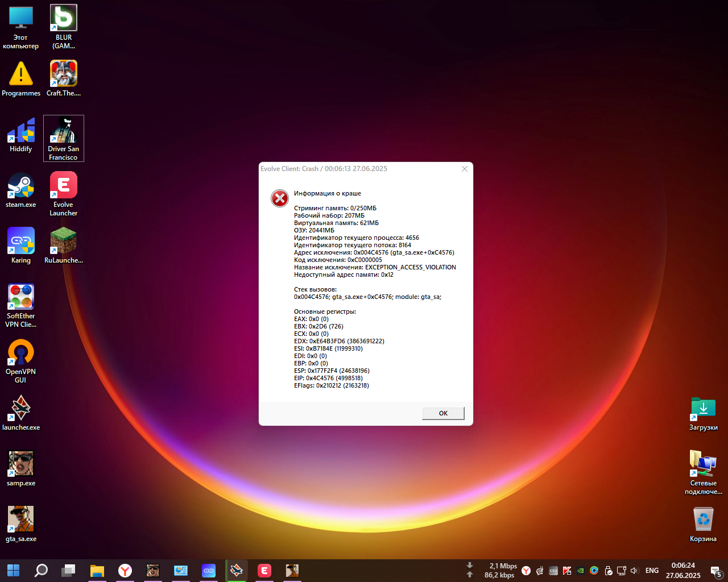
Task: Click the snail tray icon
Action: (x=540, y=571)
